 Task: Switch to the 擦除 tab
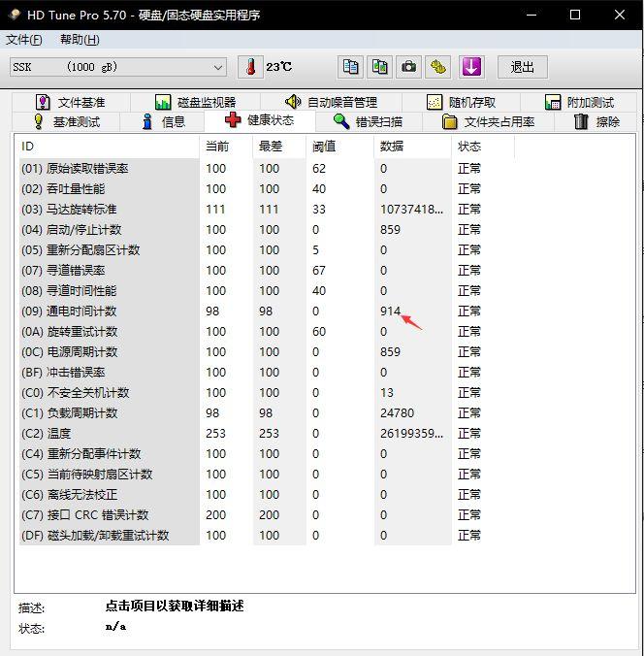pyautogui.click(x=596, y=121)
